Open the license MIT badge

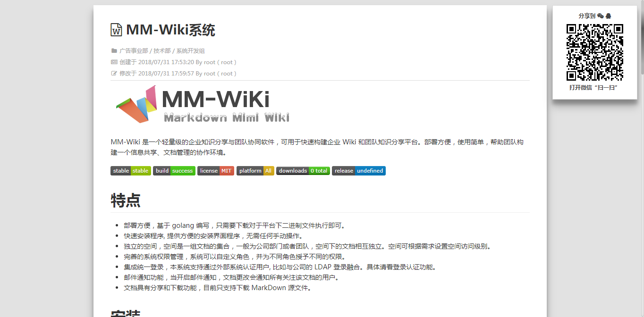tap(216, 171)
